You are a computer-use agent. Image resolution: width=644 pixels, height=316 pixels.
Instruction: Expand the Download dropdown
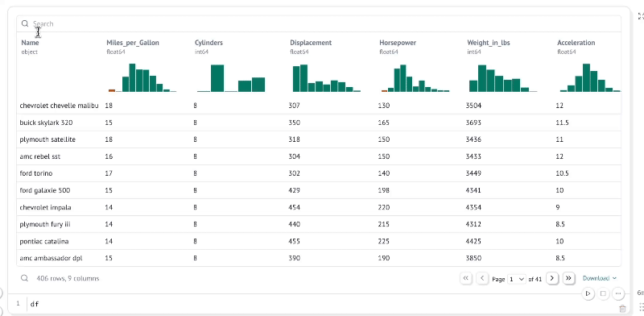tap(599, 279)
